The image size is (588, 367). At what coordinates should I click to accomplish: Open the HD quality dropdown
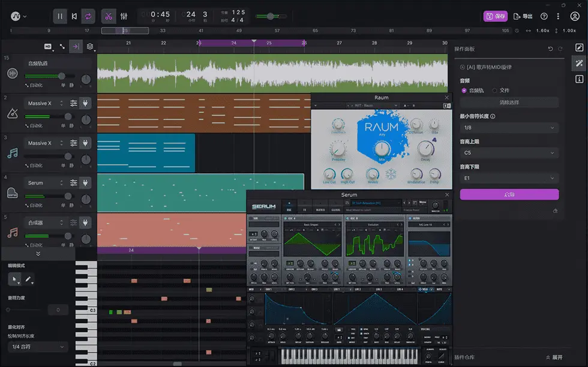click(x=49, y=47)
